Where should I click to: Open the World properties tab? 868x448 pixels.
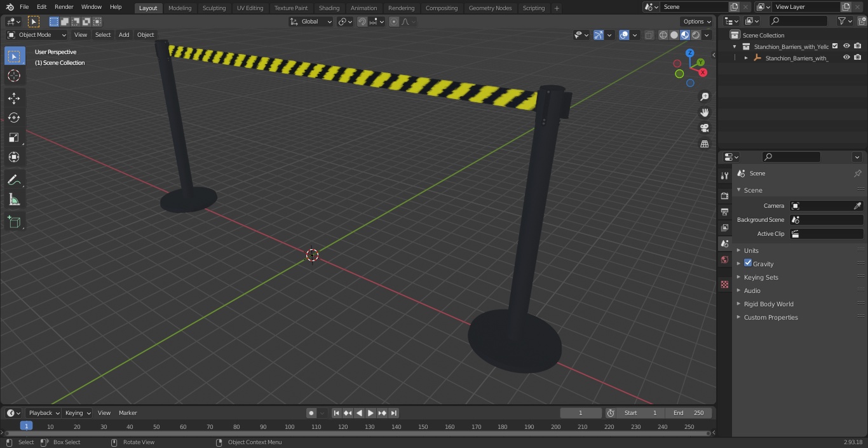724,259
